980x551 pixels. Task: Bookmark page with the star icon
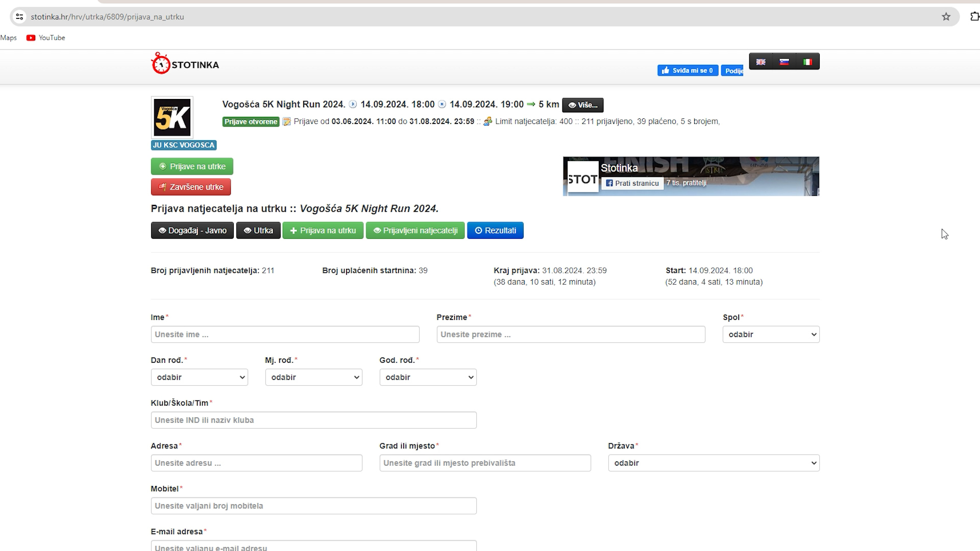(x=946, y=17)
